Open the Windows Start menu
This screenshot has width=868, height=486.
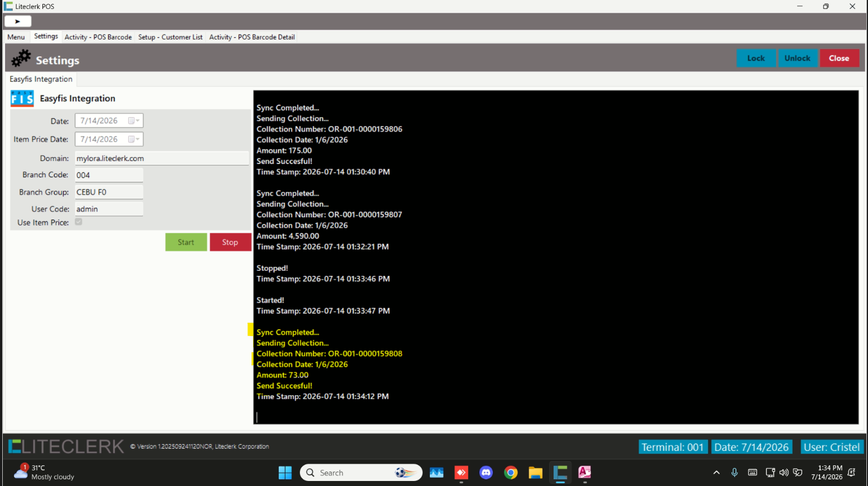[x=285, y=473]
